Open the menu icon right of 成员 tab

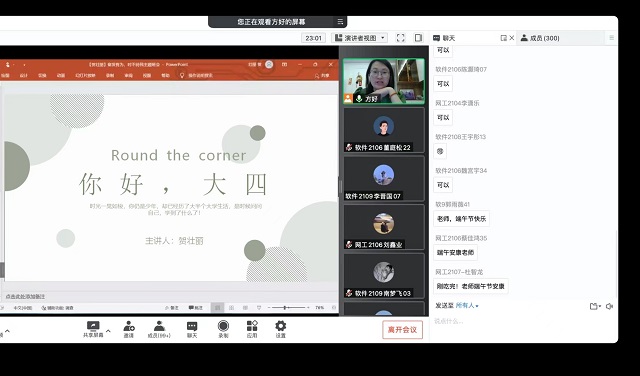tap(611, 38)
